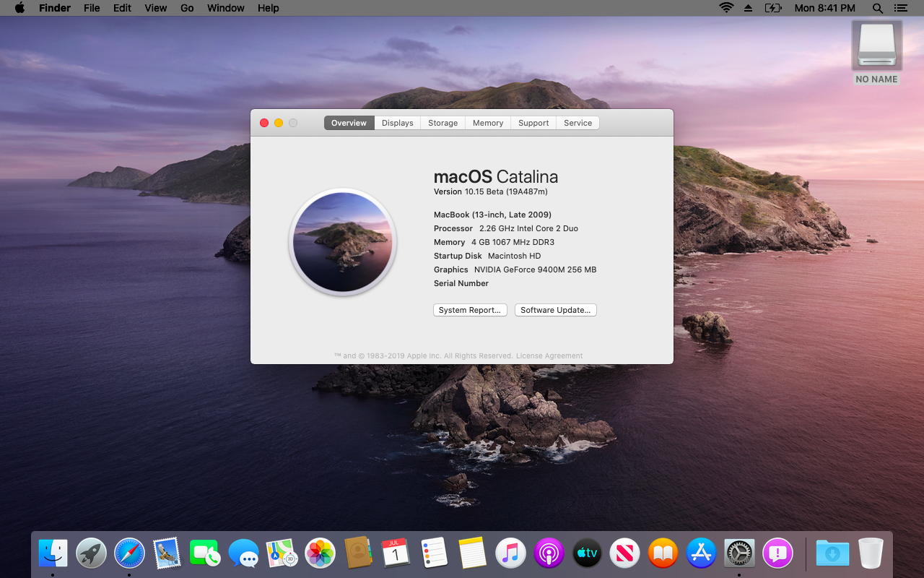Open the View menu
924x578 pixels.
coord(155,8)
